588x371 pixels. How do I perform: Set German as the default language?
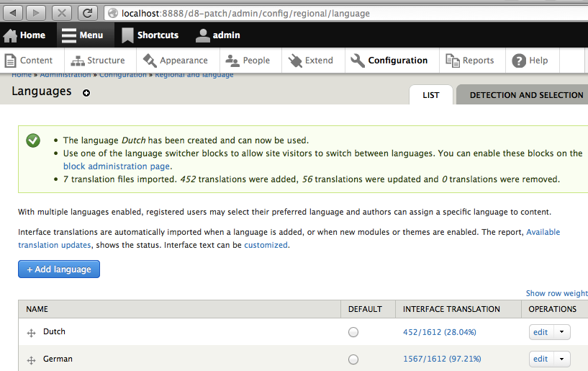(x=353, y=359)
